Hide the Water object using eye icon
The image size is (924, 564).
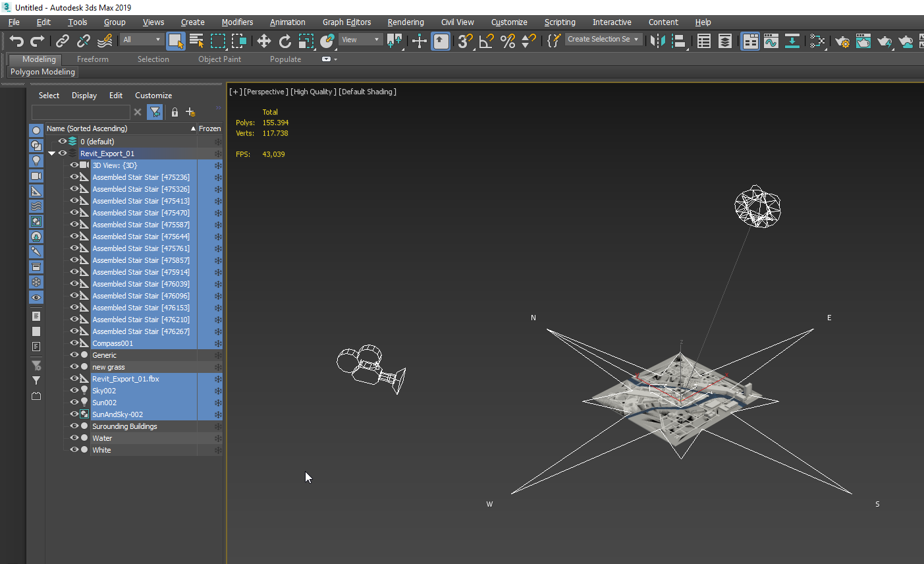click(74, 438)
